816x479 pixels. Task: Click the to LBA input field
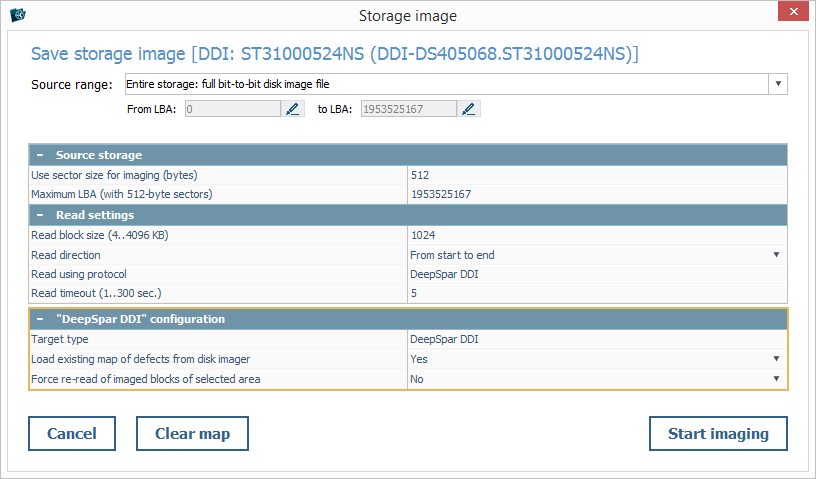point(407,109)
